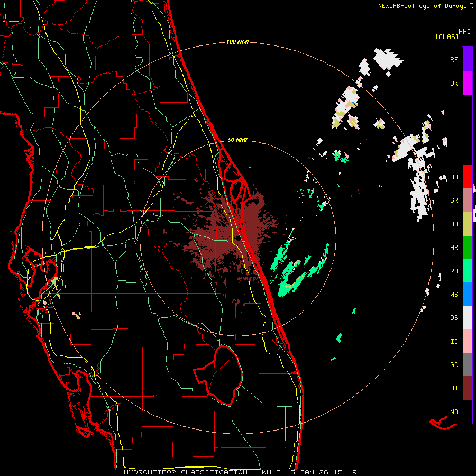Click the IC legend label
476x476 pixels.
click(x=454, y=342)
